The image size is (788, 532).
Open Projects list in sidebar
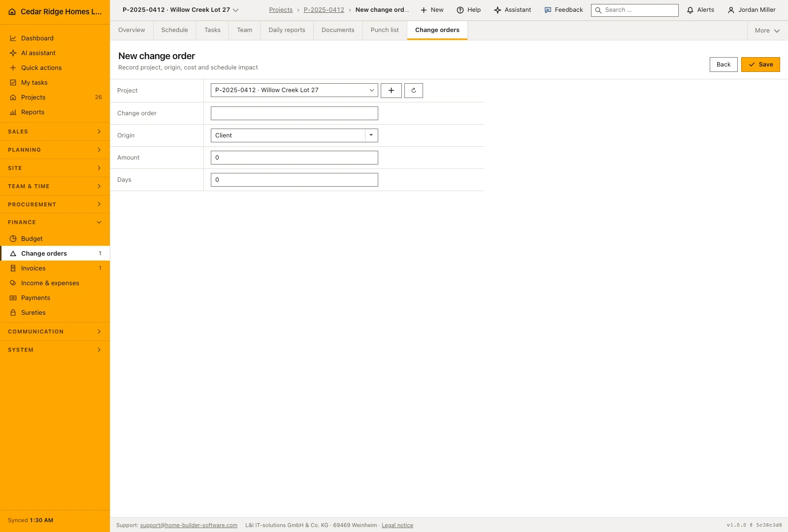55,97
